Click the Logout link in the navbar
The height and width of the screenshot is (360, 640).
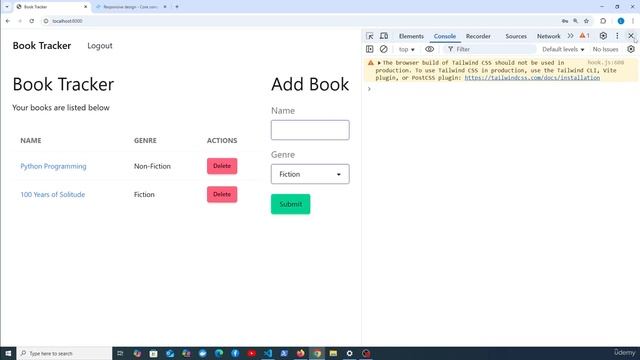click(100, 46)
